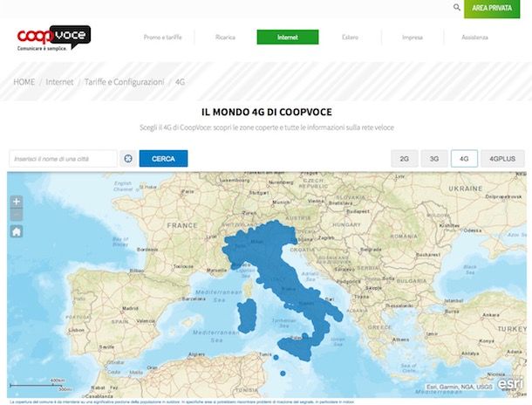Open the AREA PRIVATA button
The height and width of the screenshot is (405, 532).
tap(492, 8)
